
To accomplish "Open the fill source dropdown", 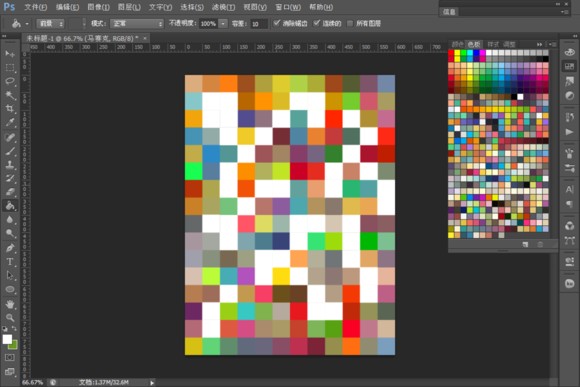I will (50, 24).
